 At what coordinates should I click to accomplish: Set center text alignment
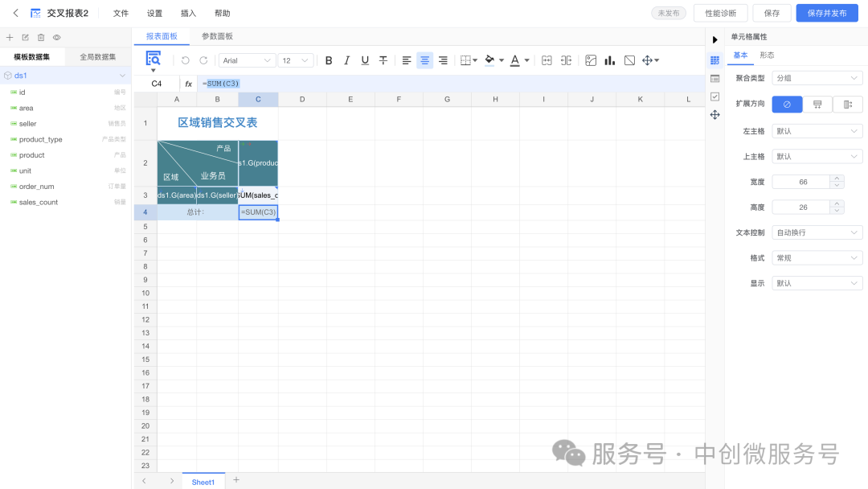click(x=424, y=60)
